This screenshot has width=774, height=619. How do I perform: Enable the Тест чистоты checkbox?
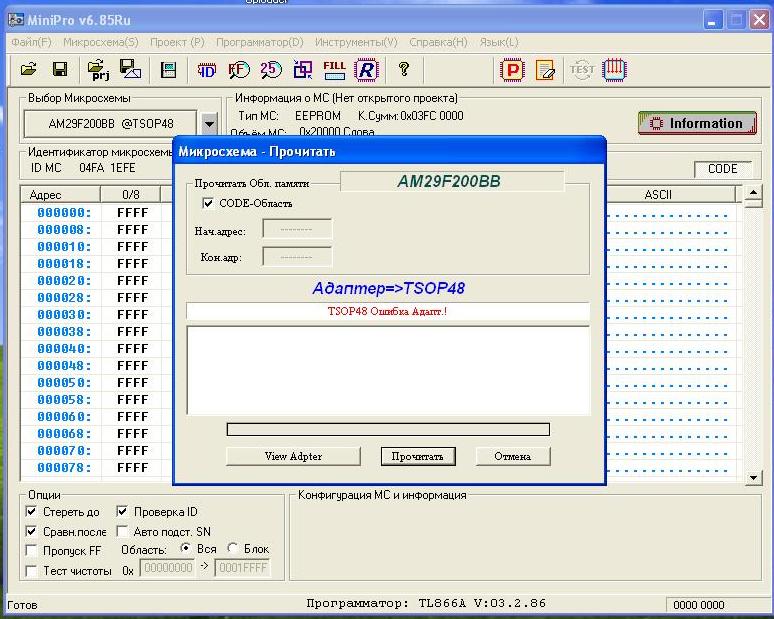click(x=31, y=571)
